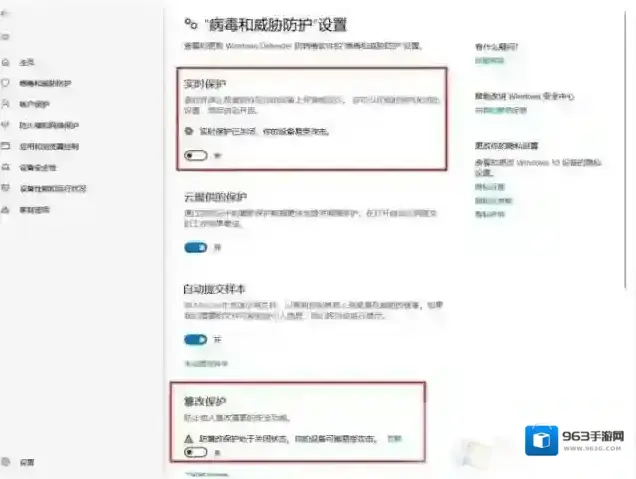This screenshot has width=636, height=479.
Task: Click the 主页 home icon in the sidebar
Action: [5, 62]
